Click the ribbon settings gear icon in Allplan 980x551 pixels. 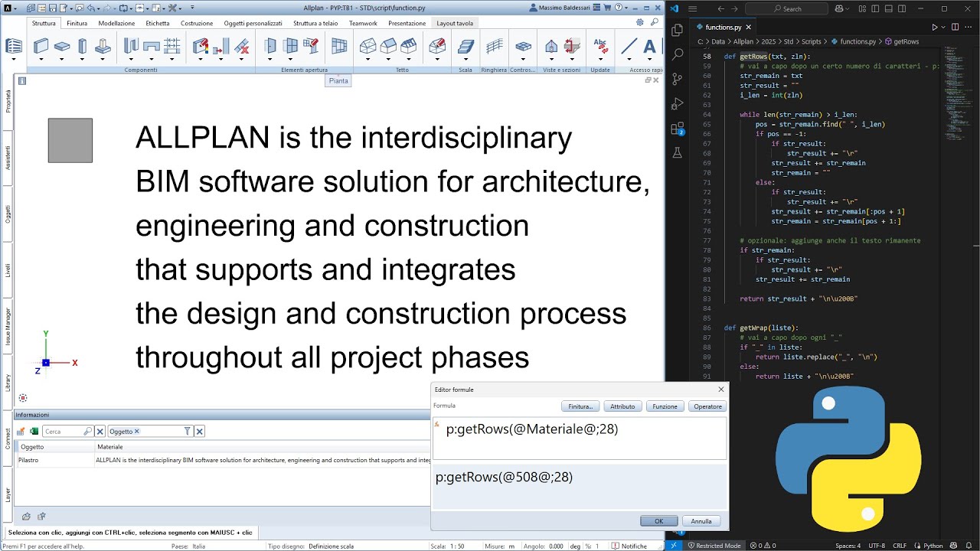pos(640,22)
